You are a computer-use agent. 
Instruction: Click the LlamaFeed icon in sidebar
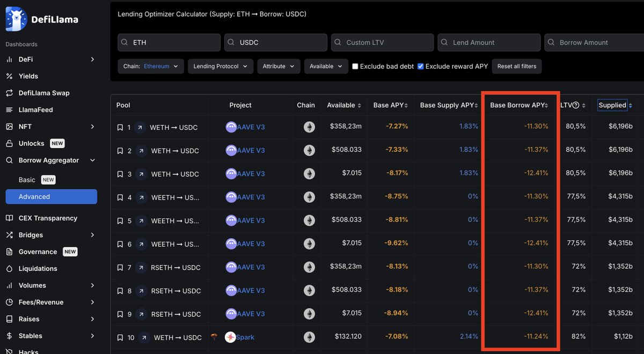coord(9,110)
